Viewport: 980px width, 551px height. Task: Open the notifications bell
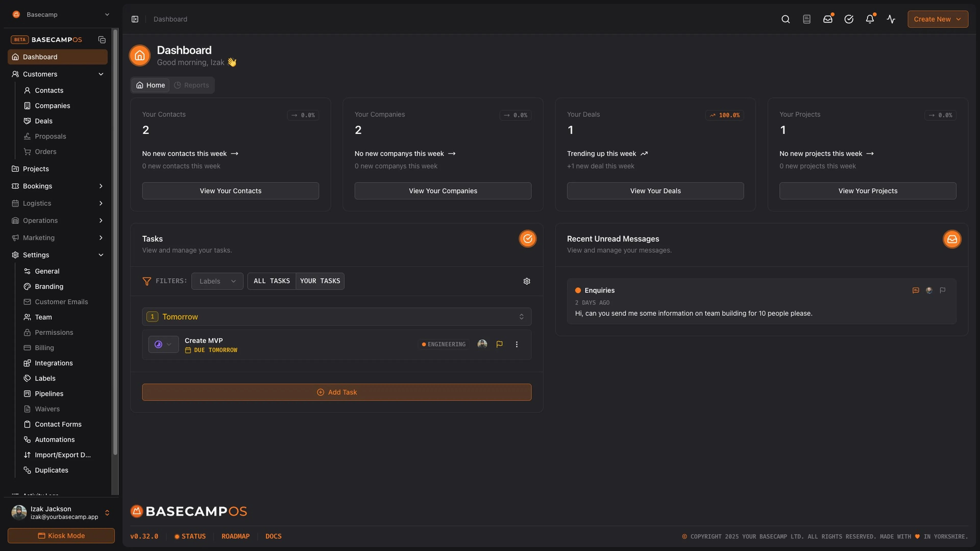click(870, 19)
